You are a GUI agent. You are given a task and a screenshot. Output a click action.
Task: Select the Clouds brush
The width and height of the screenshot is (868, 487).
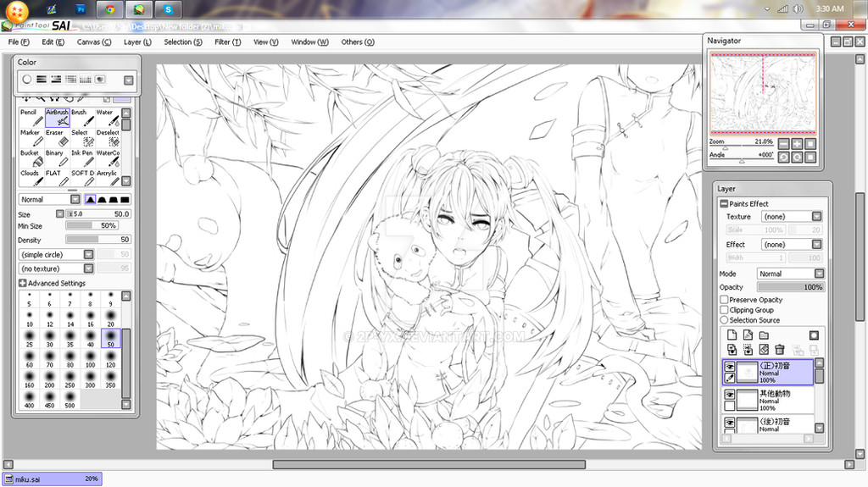coord(31,178)
